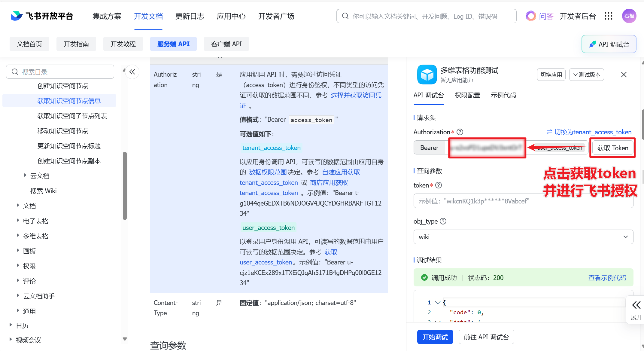The width and height of the screenshot is (644, 351).
Task: Collapse the sidebar with double-chevron icon
Action: pyautogui.click(x=132, y=72)
